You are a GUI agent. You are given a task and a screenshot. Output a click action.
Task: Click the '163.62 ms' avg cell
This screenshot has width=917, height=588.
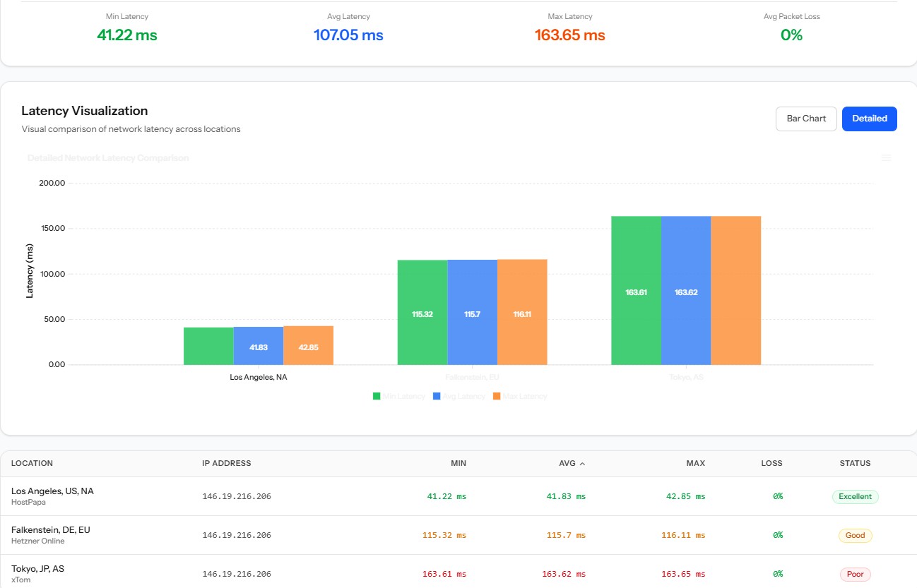564,574
